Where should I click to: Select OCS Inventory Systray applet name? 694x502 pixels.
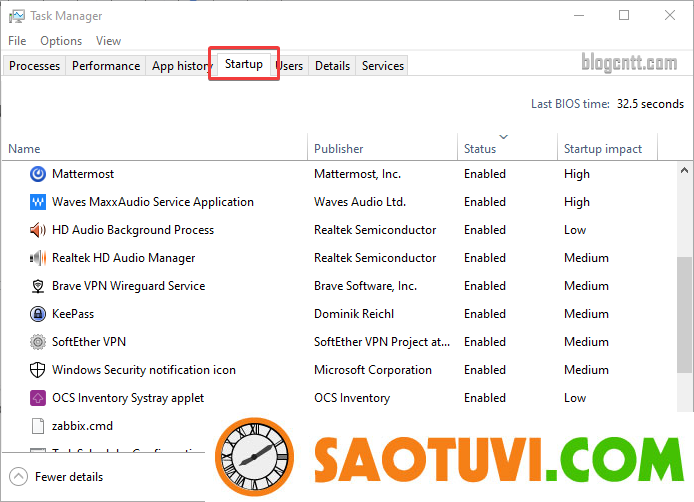click(128, 398)
